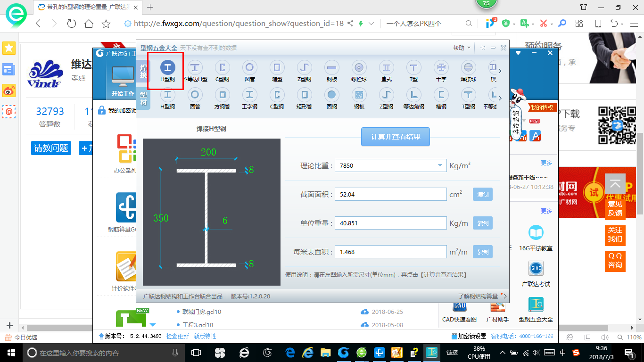The height and width of the screenshot is (362, 644).
Task: Switch to the 型材 category tab
Action: (143, 99)
